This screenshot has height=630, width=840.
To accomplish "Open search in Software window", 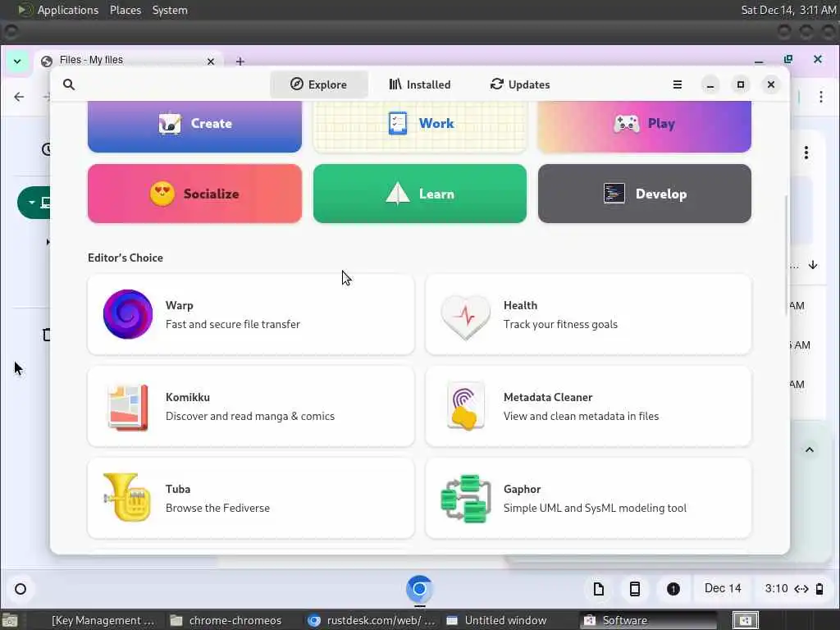I will [69, 84].
